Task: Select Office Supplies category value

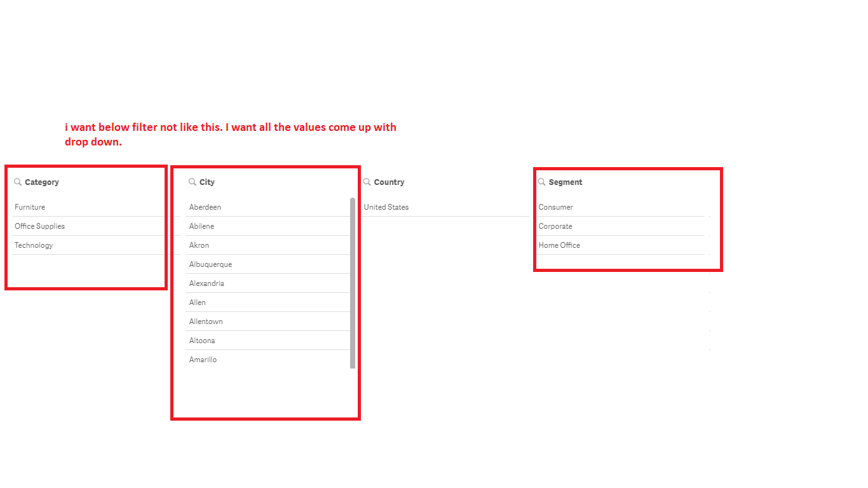Action: click(x=39, y=226)
